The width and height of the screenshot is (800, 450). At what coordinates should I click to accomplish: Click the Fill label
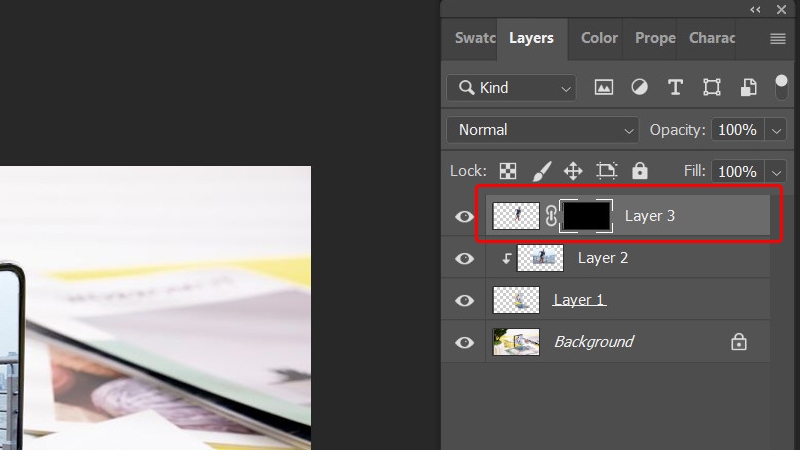coord(694,171)
